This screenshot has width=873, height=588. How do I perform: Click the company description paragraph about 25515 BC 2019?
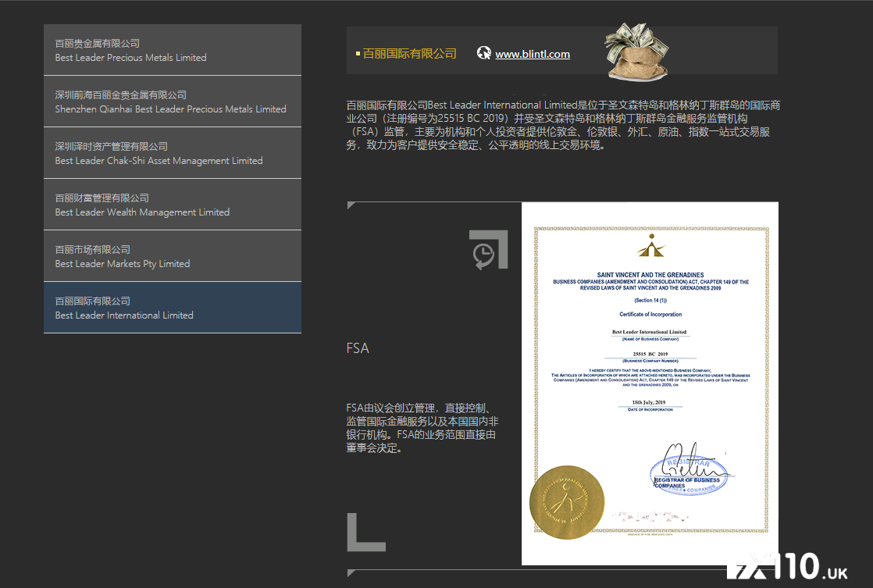point(563,125)
